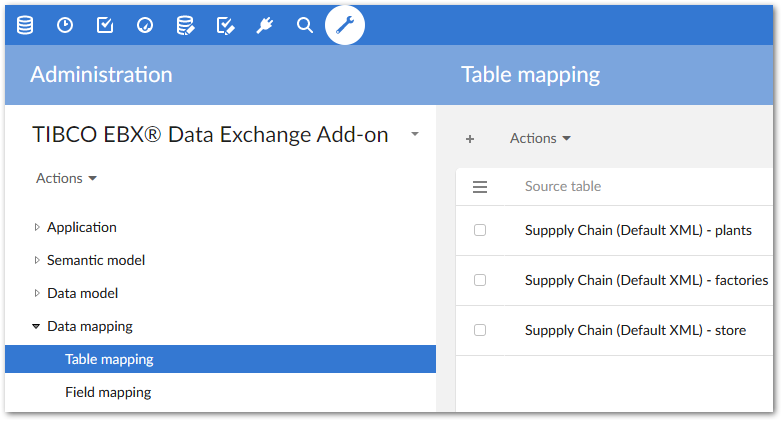Screen dimensions: 782x421
Task: Click the plus button to add mapping
Action: [470, 139]
